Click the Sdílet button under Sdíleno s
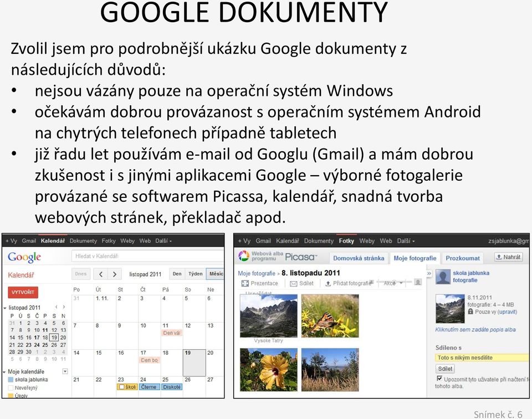The height and width of the screenshot is (419, 532). [x=445, y=369]
